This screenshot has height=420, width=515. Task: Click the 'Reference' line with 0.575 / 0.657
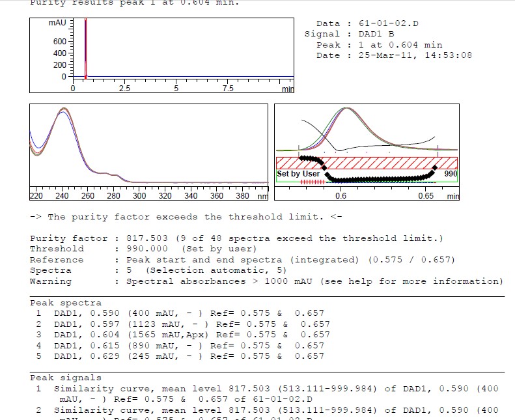pos(242,260)
